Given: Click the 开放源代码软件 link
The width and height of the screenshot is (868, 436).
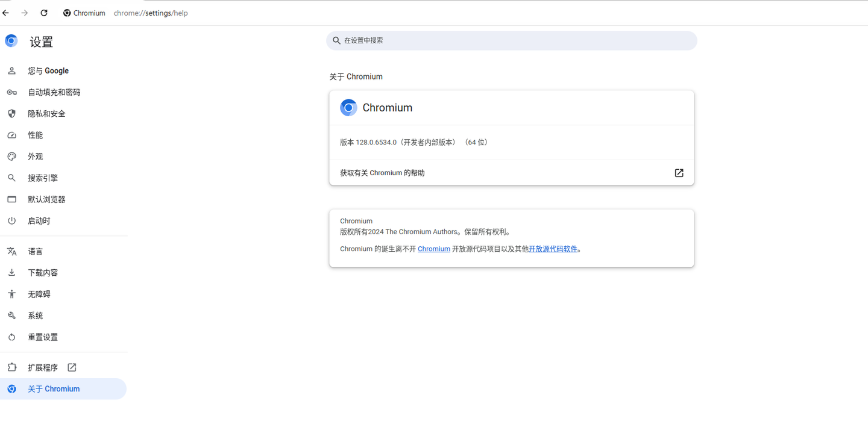Looking at the screenshot, I should [553, 248].
